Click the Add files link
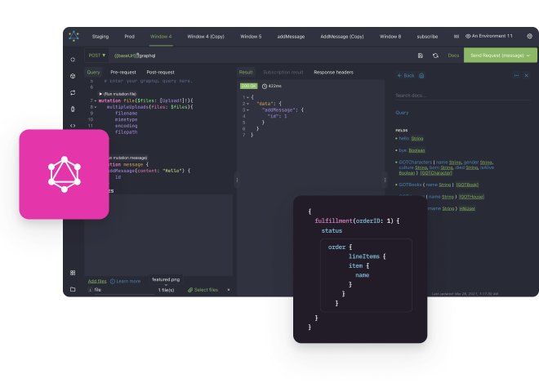This screenshot has width=539, height=392. (x=97, y=281)
